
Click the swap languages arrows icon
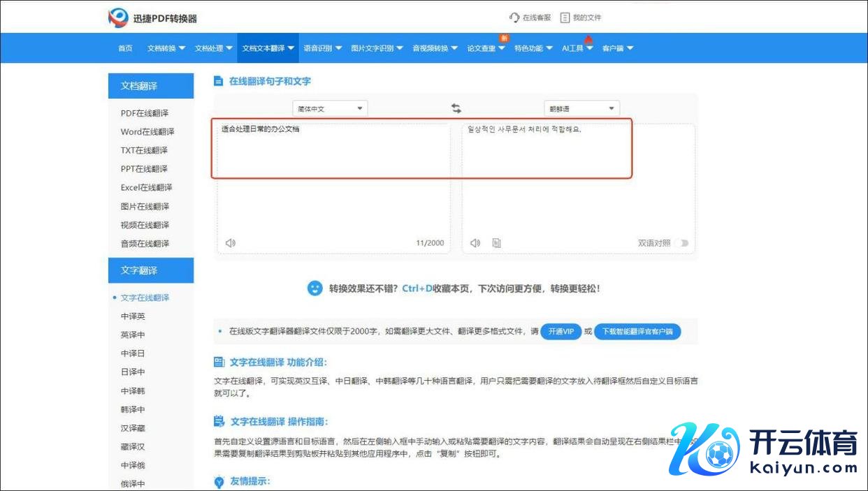[x=456, y=108]
